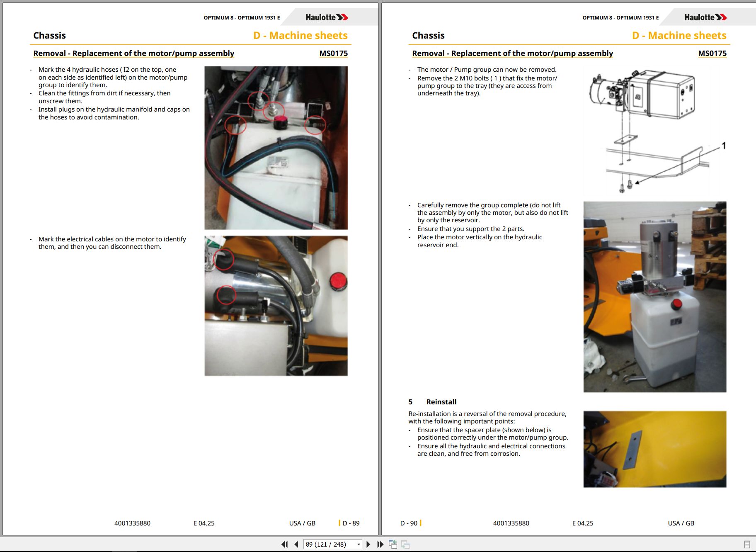The height and width of the screenshot is (552, 756).
Task: Click the Haulotte logo on right page
Action: click(705, 17)
